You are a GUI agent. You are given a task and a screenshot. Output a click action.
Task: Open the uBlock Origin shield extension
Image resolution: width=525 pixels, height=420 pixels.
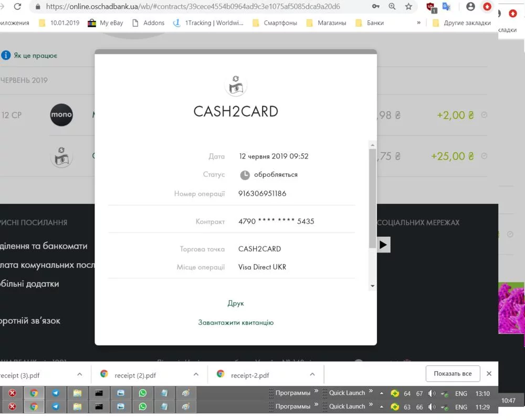(x=431, y=7)
